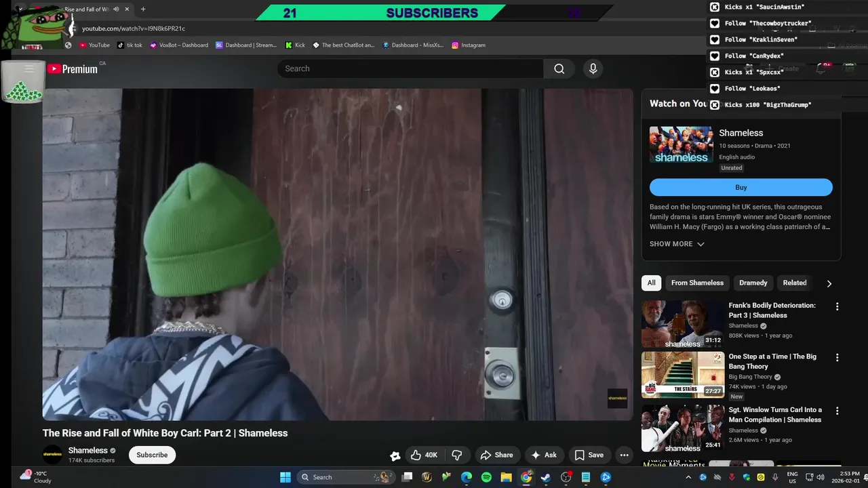This screenshot has height=488, width=868.
Task: Switch to Chrome in taskbar
Action: tap(526, 477)
